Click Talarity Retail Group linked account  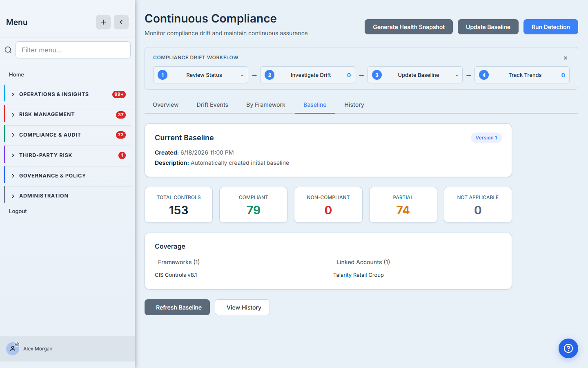coord(359,275)
